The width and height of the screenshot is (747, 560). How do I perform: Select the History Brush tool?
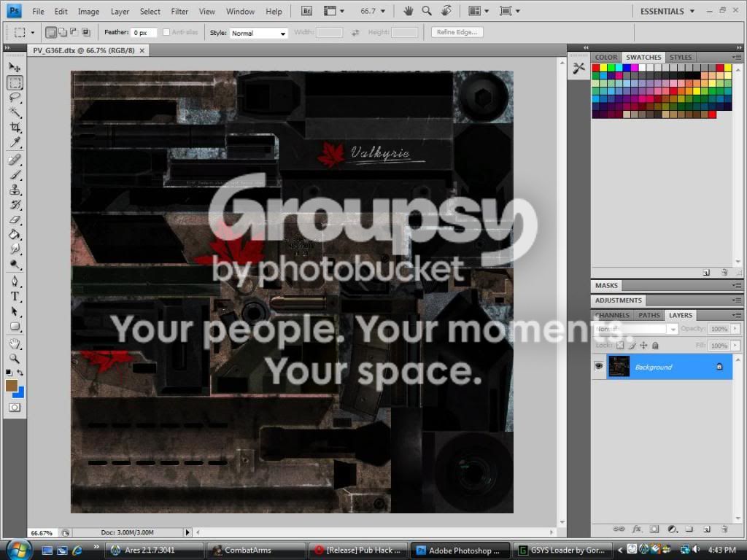click(15, 205)
